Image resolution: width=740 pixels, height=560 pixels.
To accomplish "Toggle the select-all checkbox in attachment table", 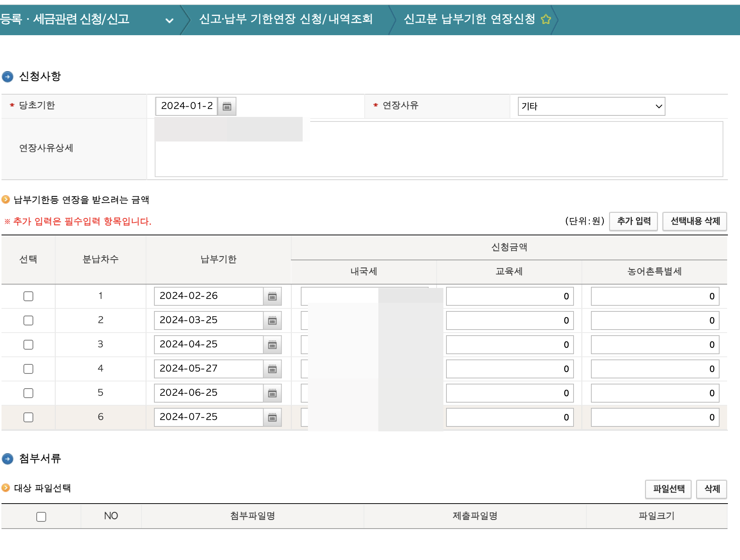I will click(41, 516).
